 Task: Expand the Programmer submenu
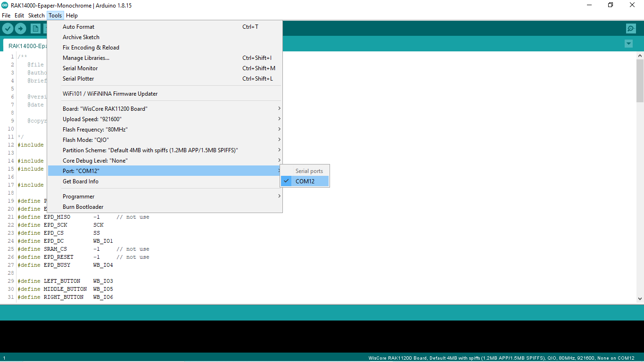point(165,197)
